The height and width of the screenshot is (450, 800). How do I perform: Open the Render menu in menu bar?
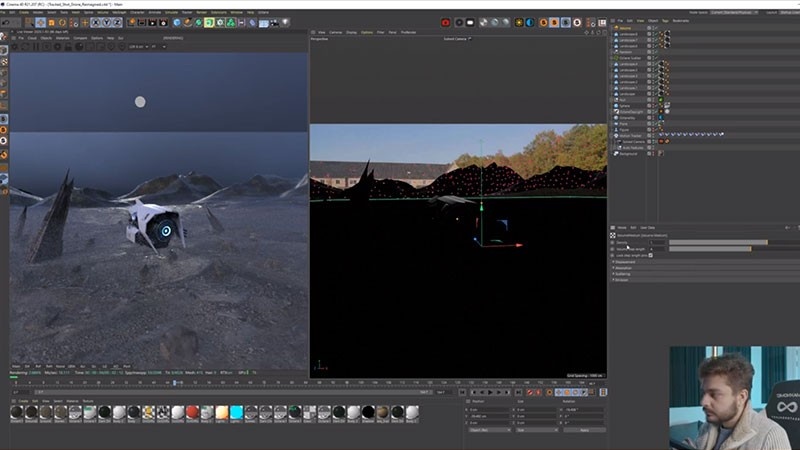point(204,13)
